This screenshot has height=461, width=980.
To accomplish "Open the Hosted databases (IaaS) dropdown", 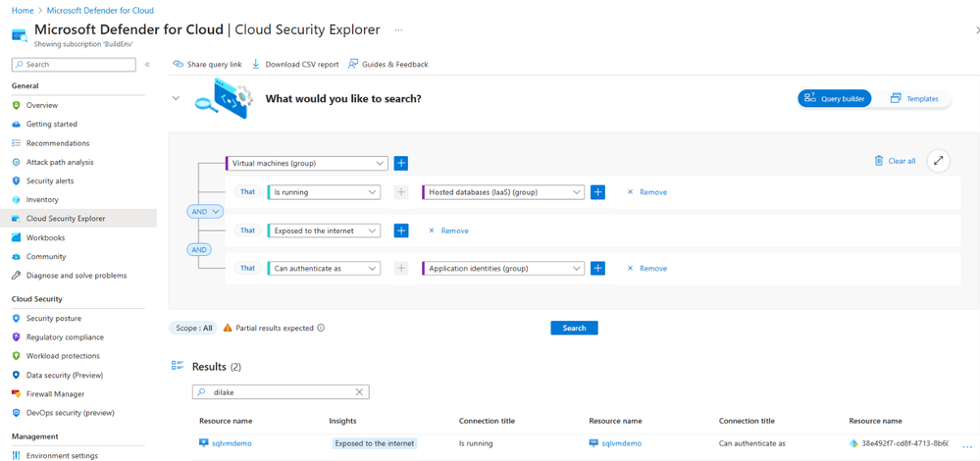I will [x=503, y=192].
